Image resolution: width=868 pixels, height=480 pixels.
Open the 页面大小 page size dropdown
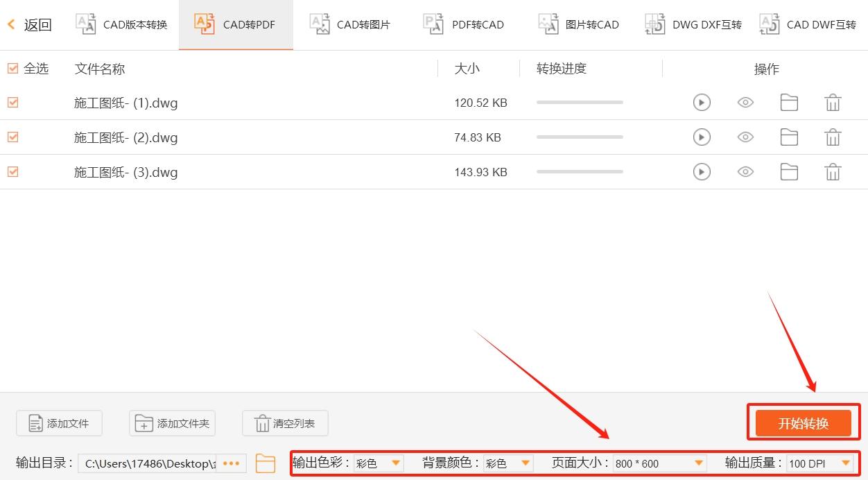click(x=697, y=463)
